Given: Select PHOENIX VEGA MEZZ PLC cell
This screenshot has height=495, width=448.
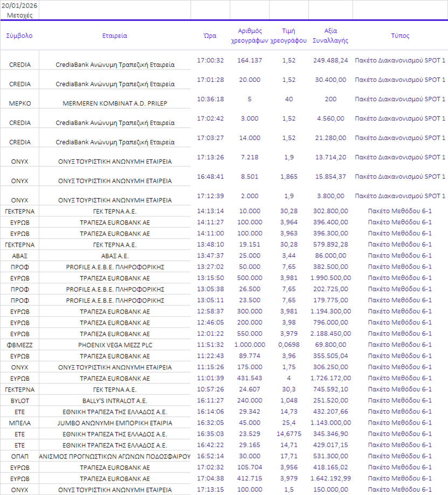Looking at the screenshot, I should coord(115,345).
